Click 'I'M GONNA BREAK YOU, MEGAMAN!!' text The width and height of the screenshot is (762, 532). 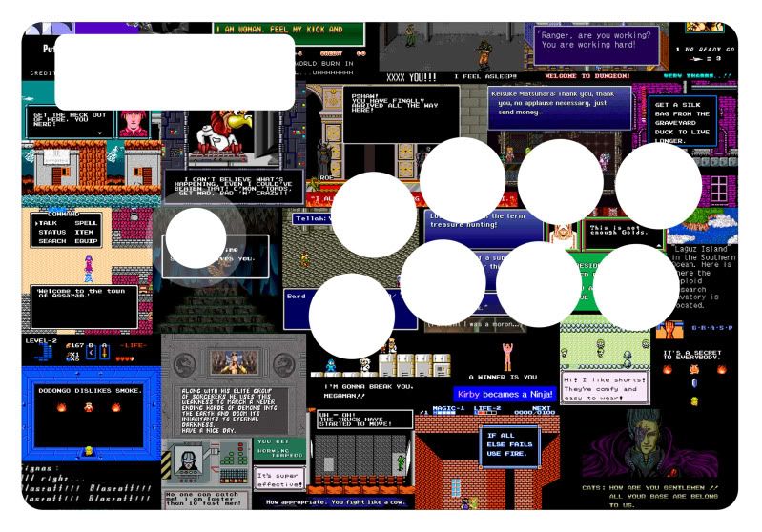coord(368,391)
